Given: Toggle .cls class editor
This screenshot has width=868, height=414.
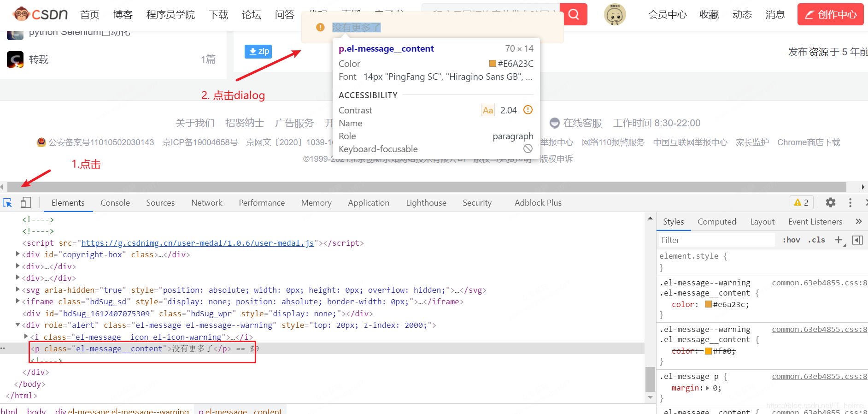Looking at the screenshot, I should pos(816,240).
